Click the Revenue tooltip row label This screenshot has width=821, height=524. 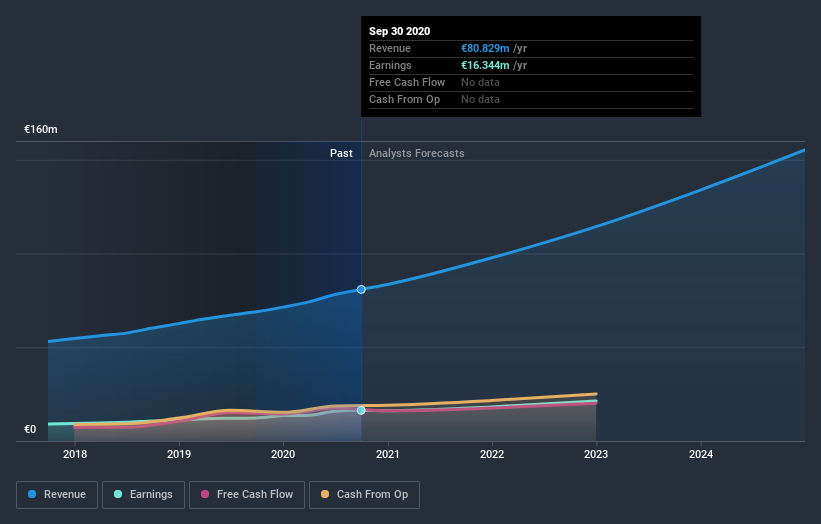[390, 48]
